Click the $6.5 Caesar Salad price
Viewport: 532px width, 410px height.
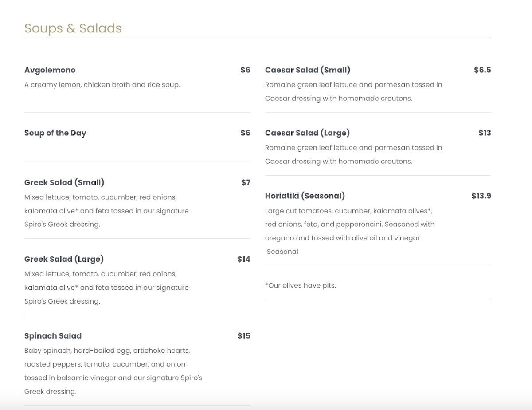[482, 70]
